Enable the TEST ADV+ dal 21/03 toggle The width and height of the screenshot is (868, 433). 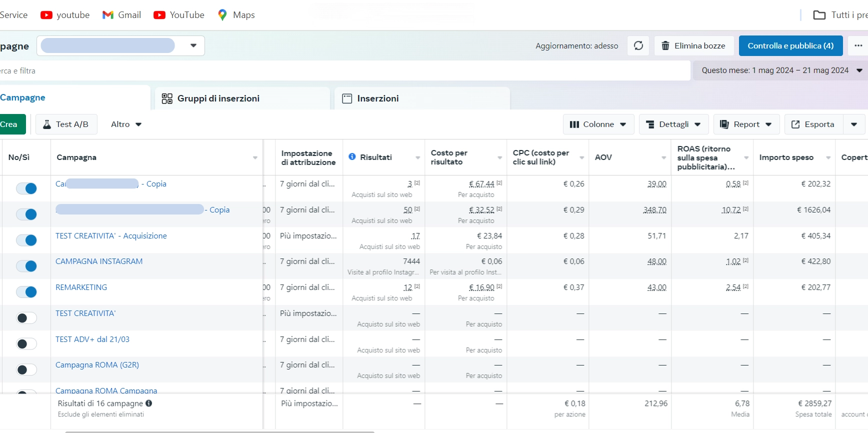point(26,344)
